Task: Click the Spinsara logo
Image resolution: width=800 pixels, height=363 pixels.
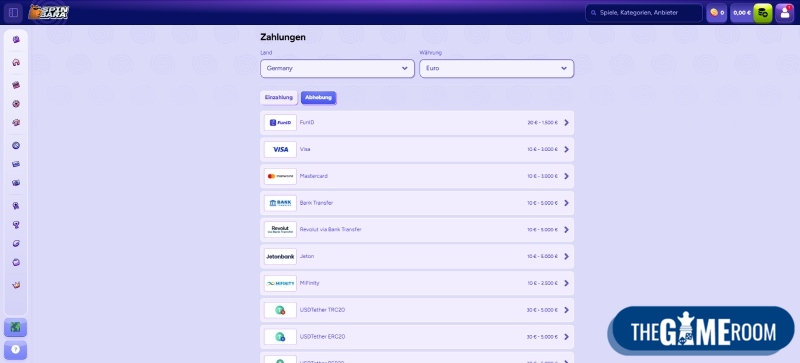Action: [49, 12]
